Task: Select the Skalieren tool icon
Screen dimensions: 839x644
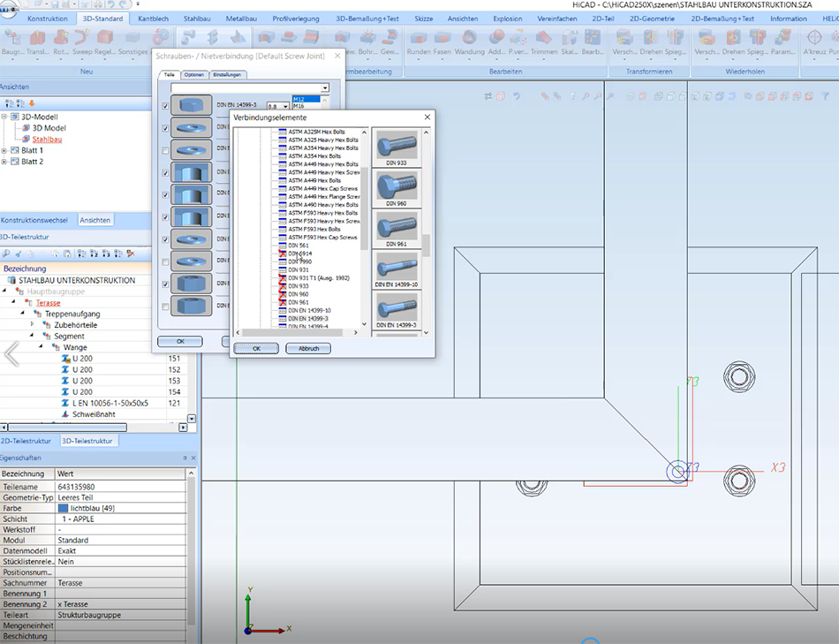Action: coord(569,37)
